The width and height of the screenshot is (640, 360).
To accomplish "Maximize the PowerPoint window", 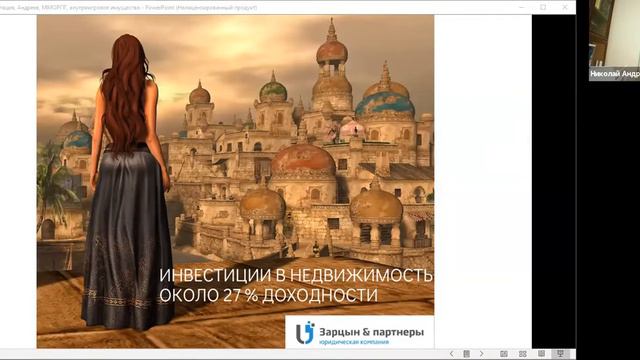I will click(543, 7).
